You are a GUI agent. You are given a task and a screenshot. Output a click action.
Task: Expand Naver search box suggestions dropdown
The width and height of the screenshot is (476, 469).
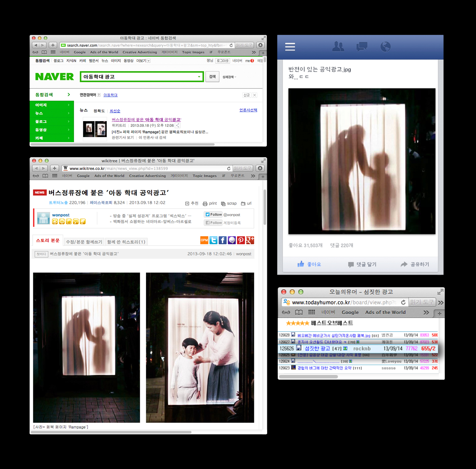199,77
